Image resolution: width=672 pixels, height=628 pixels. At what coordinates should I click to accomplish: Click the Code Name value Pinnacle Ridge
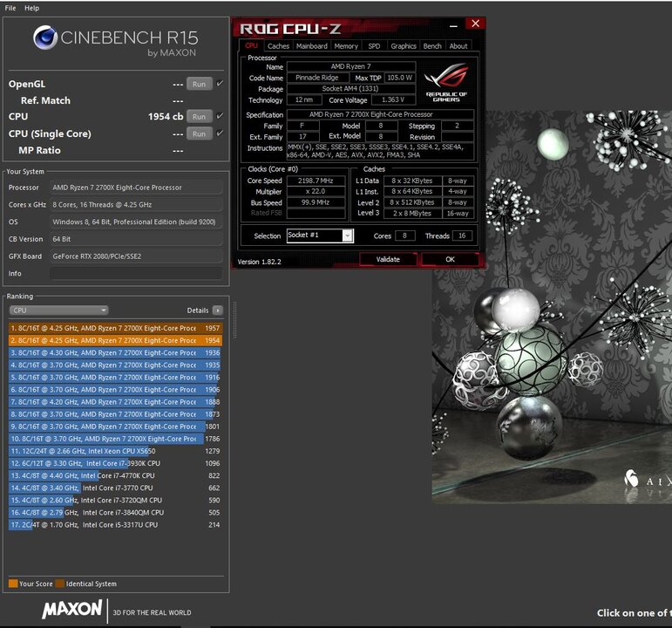point(317,78)
